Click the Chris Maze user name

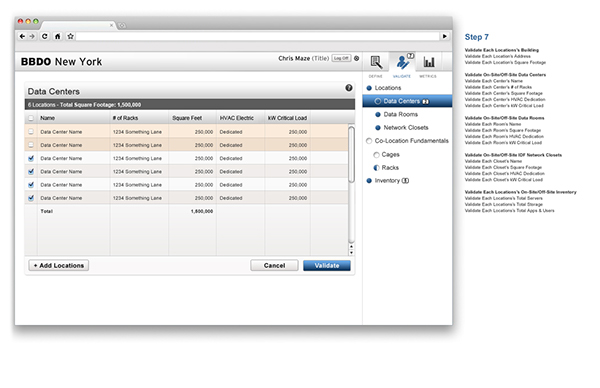(x=294, y=59)
